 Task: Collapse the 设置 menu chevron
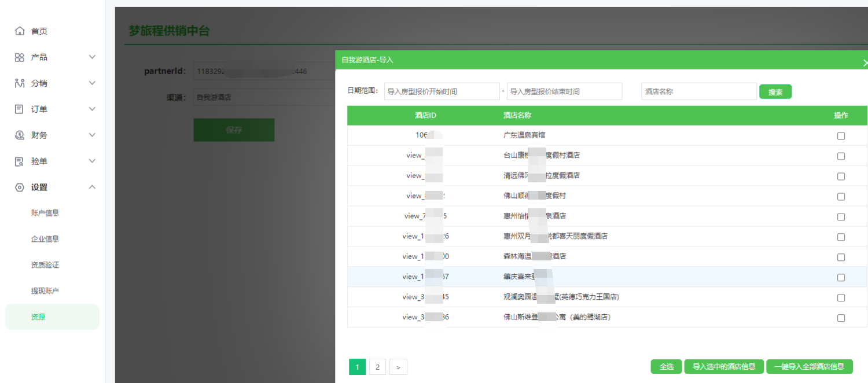(92, 187)
